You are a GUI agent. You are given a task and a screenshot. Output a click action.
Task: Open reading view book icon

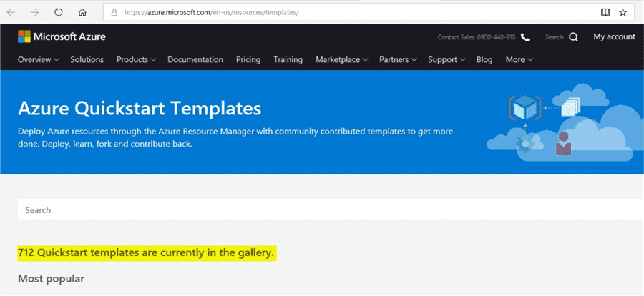605,13
